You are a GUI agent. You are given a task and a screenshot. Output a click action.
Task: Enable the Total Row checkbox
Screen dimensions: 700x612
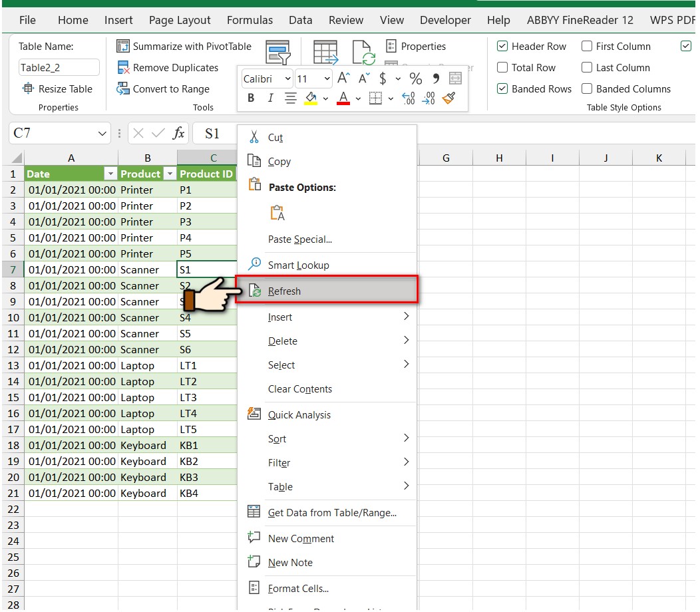point(502,67)
